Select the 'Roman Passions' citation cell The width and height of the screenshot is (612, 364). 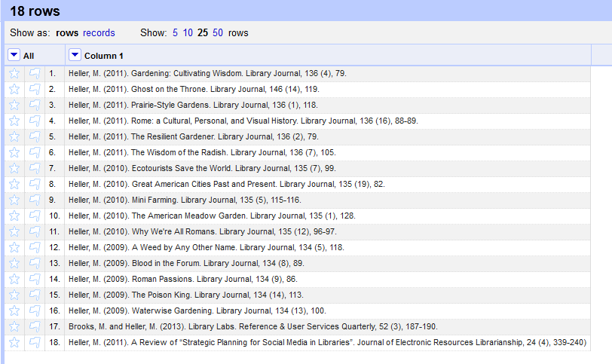pyautogui.click(x=327, y=280)
